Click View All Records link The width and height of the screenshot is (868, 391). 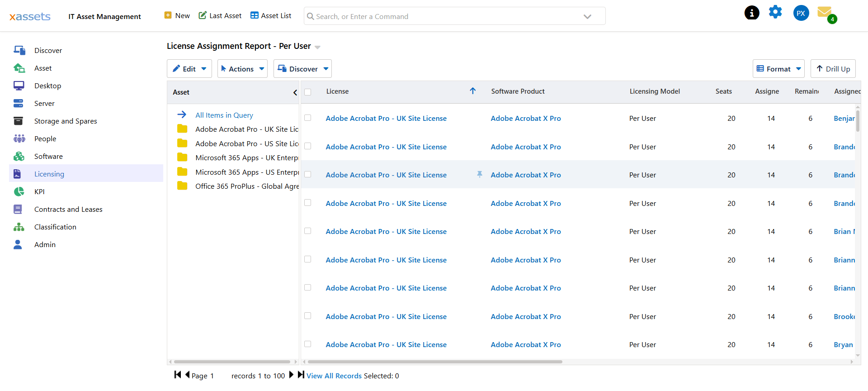click(x=334, y=376)
